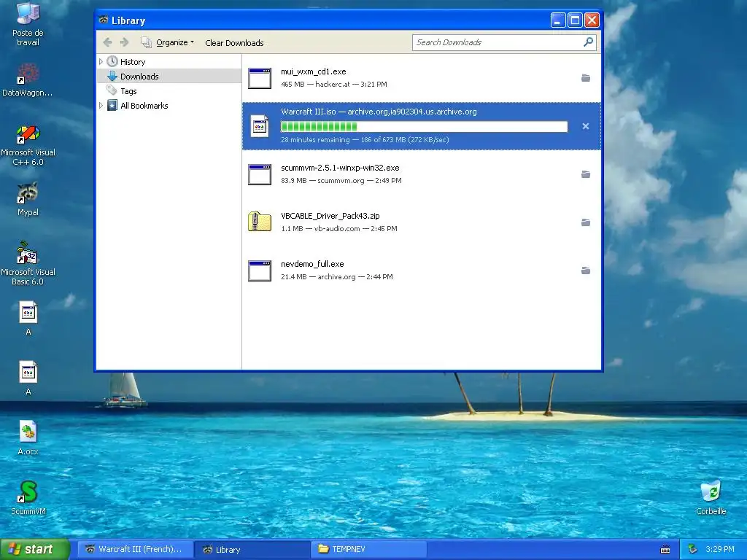Click the Downloads arrow icon in sidebar

tap(112, 76)
